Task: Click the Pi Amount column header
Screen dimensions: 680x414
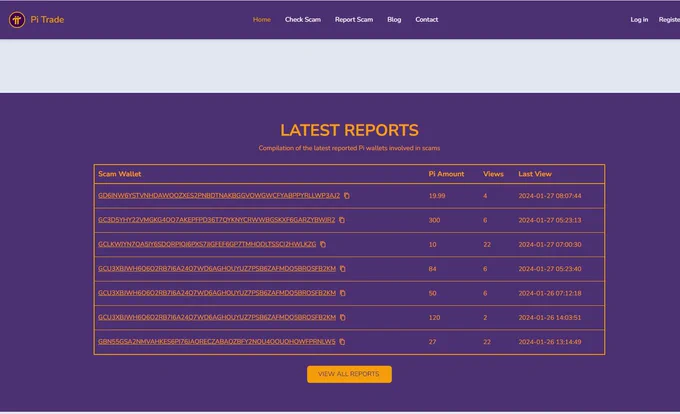Action: point(446,174)
